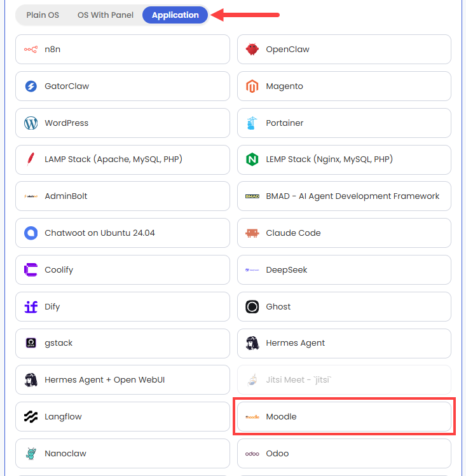Switch to the Plain OS tab

coord(43,15)
